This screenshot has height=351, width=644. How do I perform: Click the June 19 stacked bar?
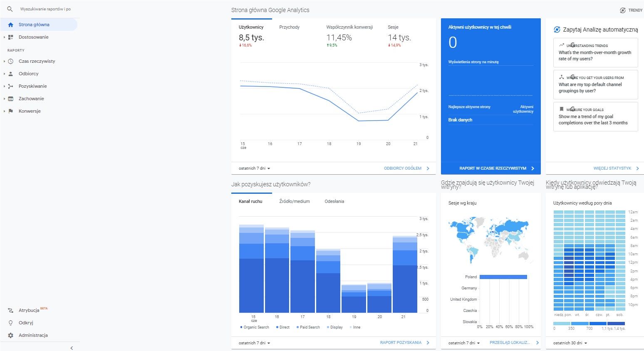coord(354,299)
